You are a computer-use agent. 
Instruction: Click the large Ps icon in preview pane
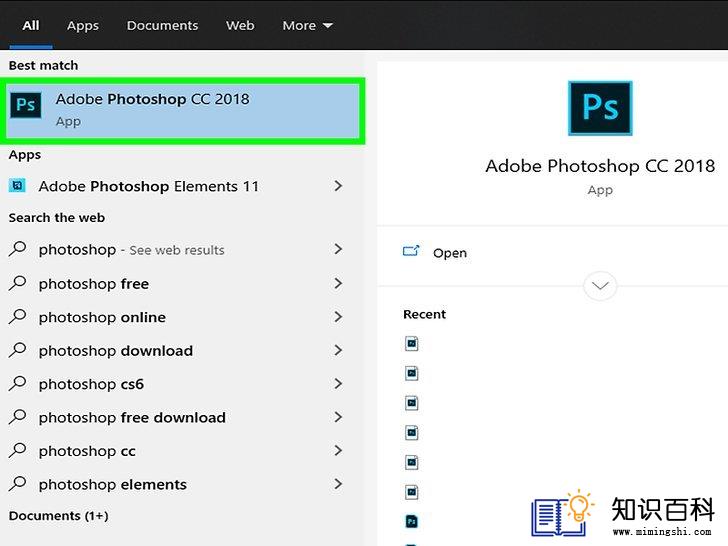(600, 108)
